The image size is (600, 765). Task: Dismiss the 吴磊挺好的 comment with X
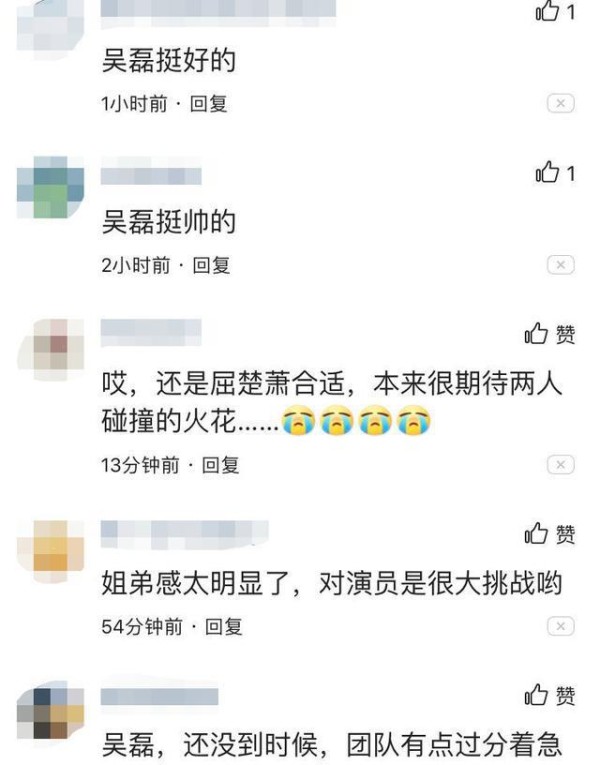[560, 103]
